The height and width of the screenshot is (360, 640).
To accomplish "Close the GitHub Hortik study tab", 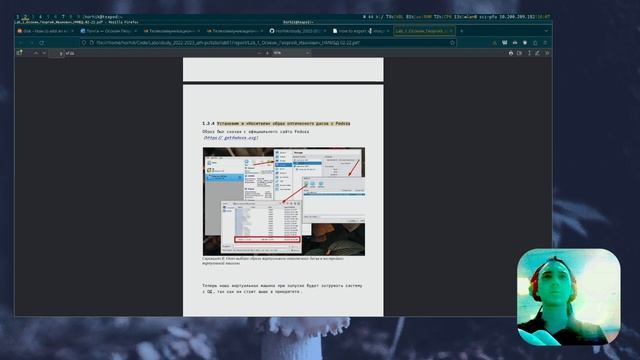I will pyautogui.click(x=324, y=31).
